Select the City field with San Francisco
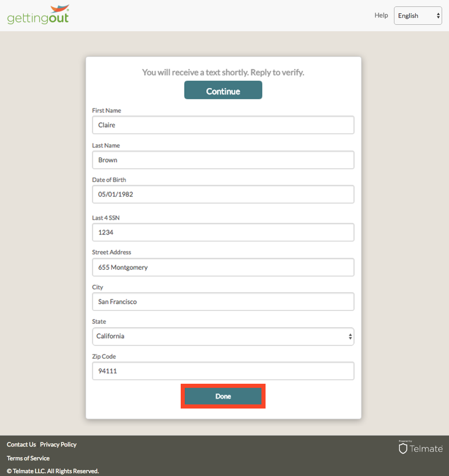Screen dimensions: 449x476 223,302
